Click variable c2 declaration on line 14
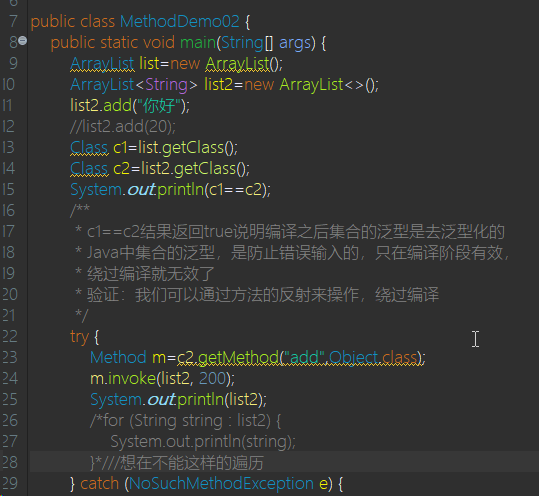Screen dimensions: 539x496 click(121, 168)
